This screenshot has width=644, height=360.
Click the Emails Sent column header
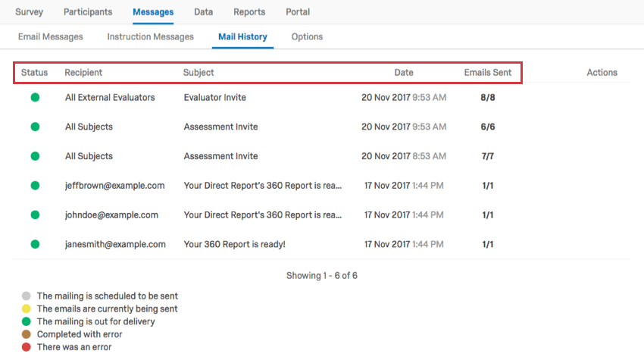488,73
